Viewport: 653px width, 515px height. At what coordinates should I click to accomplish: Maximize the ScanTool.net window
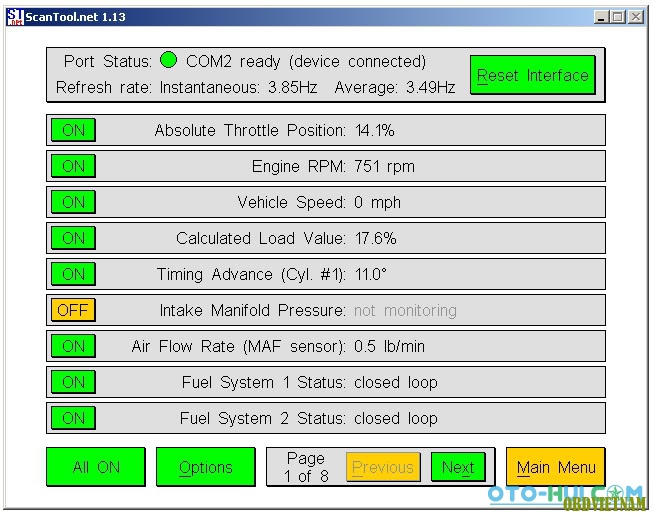click(x=618, y=17)
